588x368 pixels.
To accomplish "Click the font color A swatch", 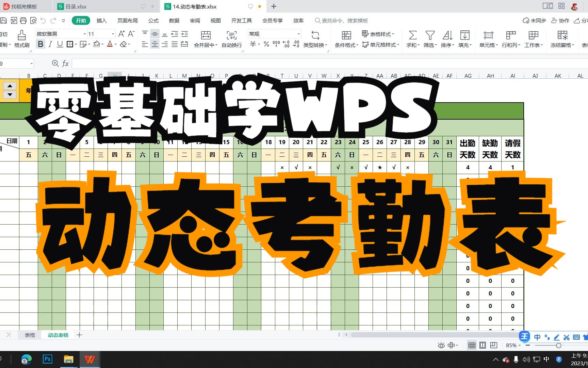I will coord(110,44).
